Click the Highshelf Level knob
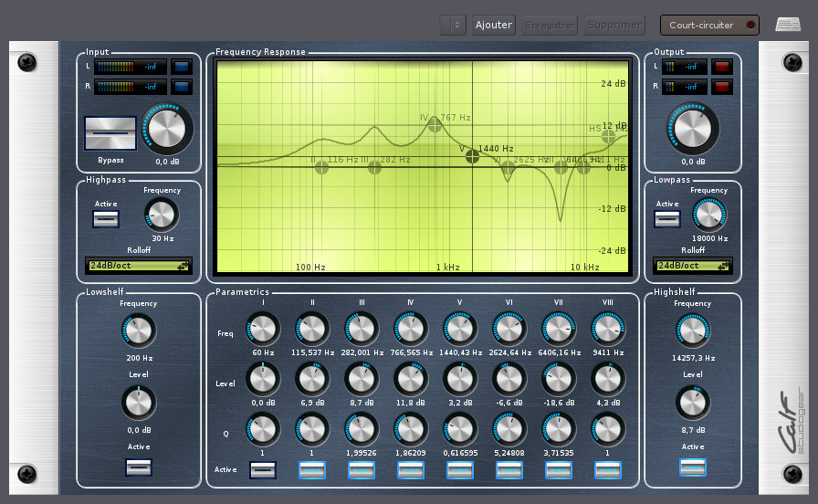Image resolution: width=818 pixels, height=504 pixels. [x=693, y=403]
